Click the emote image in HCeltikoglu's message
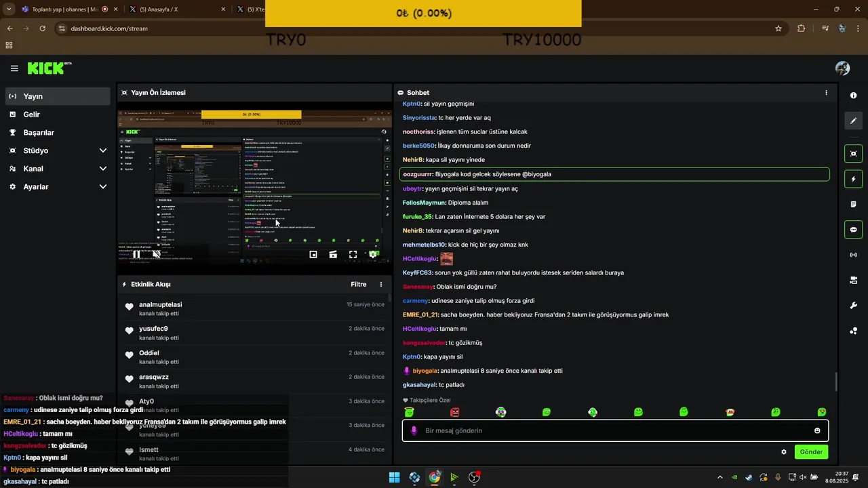The image size is (868, 488). point(447,259)
